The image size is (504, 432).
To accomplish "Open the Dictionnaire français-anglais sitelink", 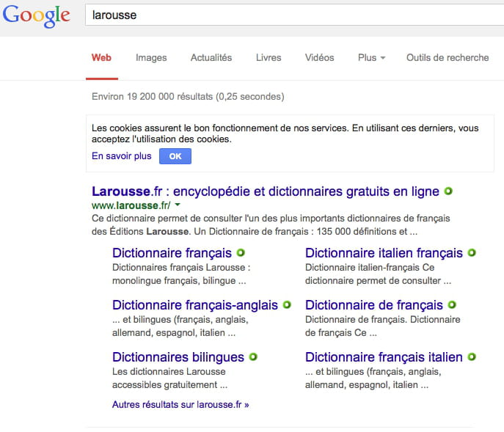I will tap(195, 305).
